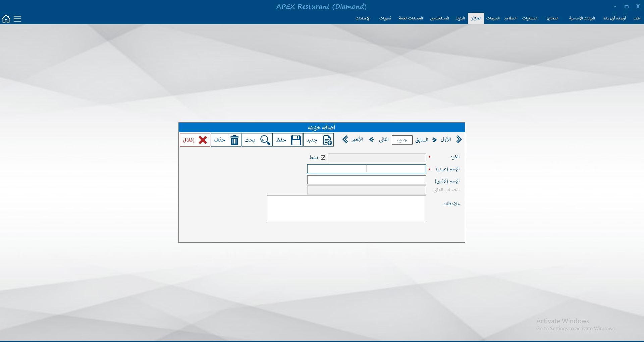Open the الإعدادات menu
The width and height of the screenshot is (644, 342).
pyautogui.click(x=363, y=18)
